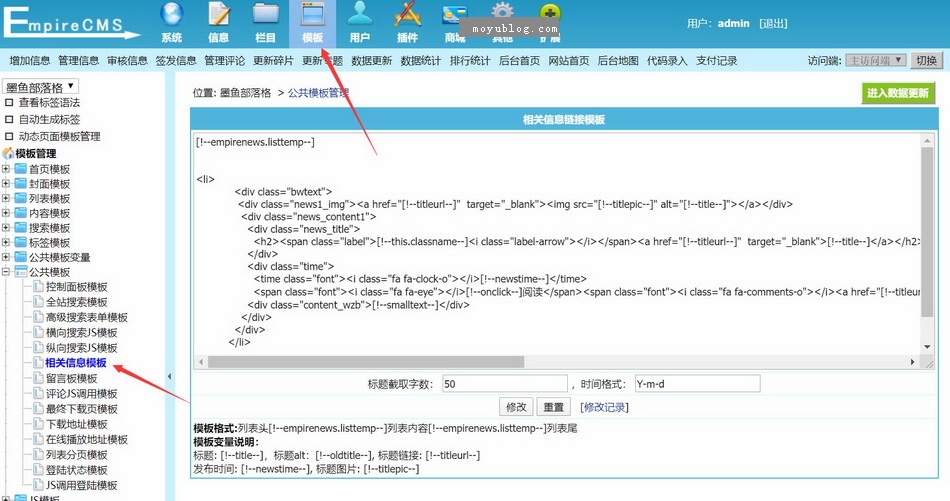Click page icon next to 全站搜索模板
Image resolution: width=950 pixels, height=501 pixels.
(38, 302)
